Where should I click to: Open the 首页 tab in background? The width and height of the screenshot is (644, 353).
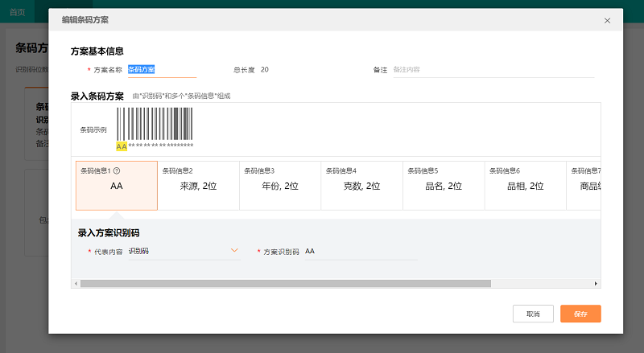[17, 12]
